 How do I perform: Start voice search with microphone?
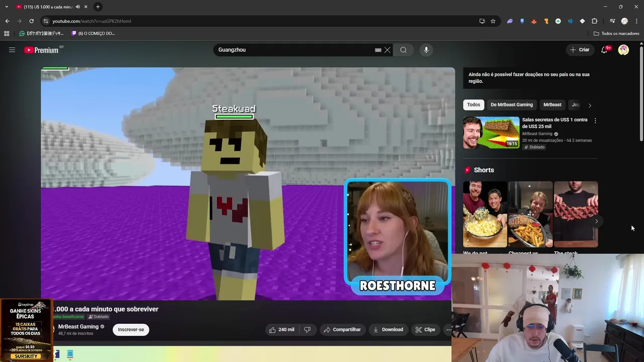coord(426,50)
